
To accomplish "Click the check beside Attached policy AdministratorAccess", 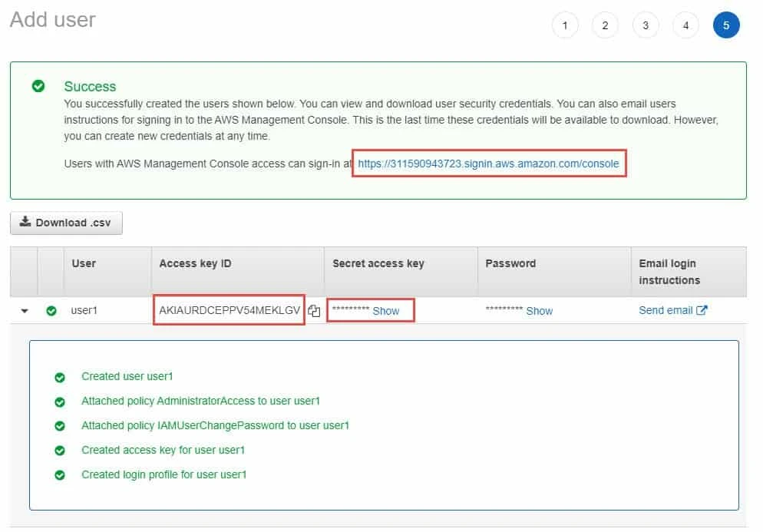I will (x=61, y=401).
